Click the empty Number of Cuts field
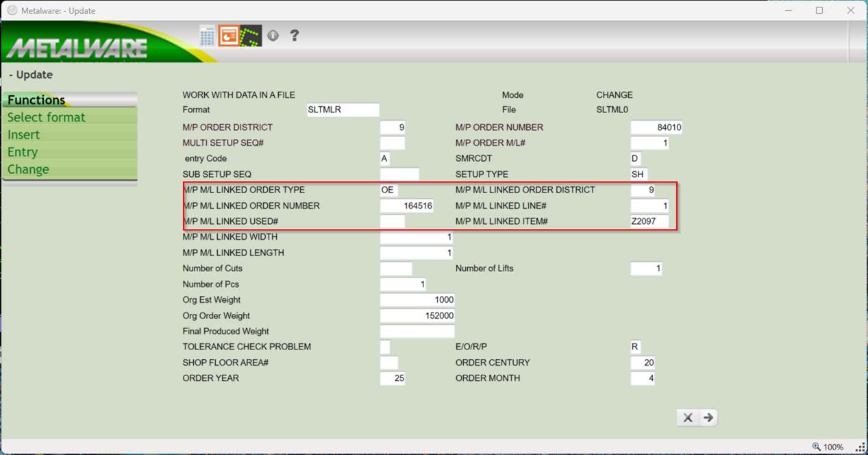The image size is (868, 455). pyautogui.click(x=397, y=269)
